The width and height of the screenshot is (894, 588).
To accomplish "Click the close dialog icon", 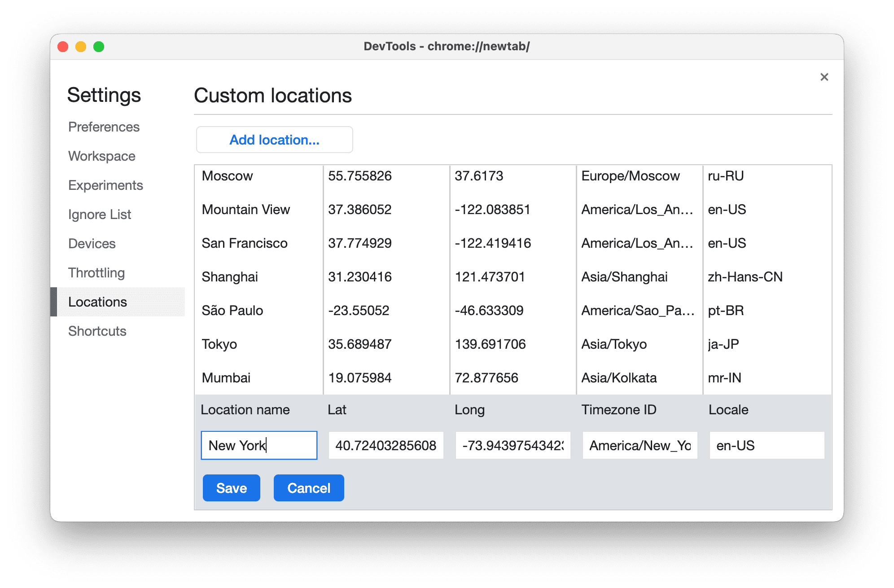I will pyautogui.click(x=824, y=77).
